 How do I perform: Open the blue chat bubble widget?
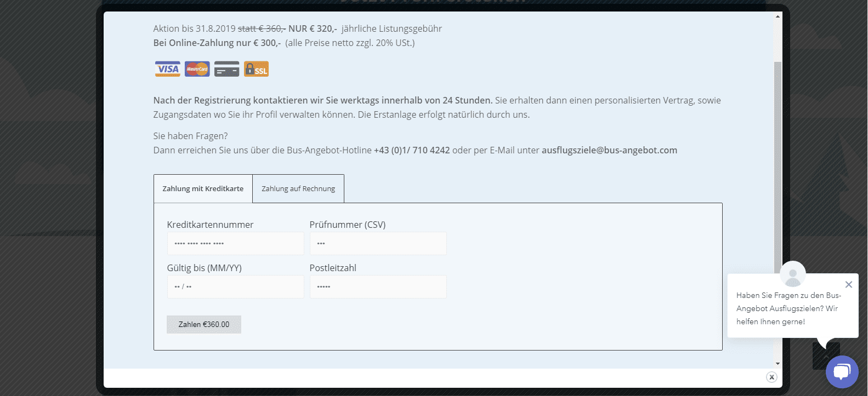[x=842, y=372]
